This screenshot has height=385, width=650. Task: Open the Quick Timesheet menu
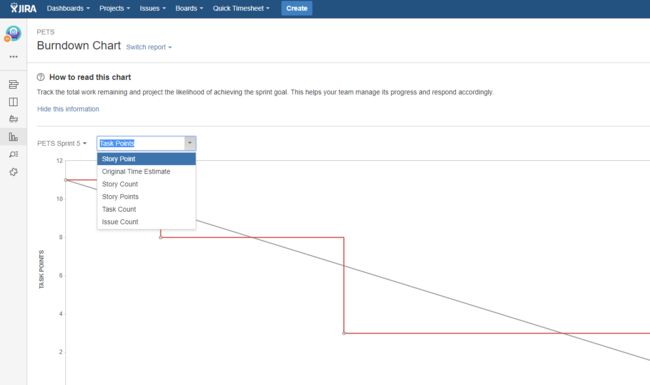(241, 8)
